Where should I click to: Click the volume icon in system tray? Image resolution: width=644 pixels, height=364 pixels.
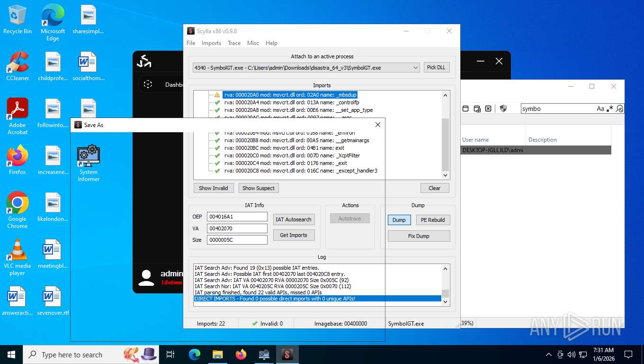click(x=571, y=355)
